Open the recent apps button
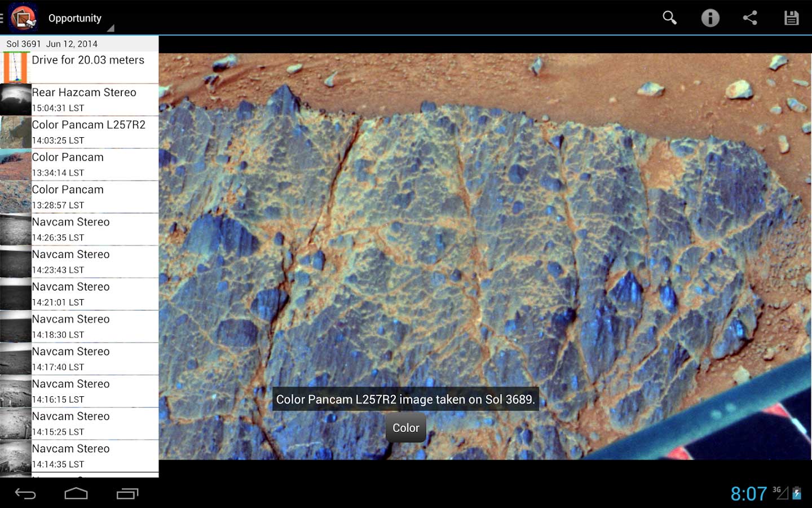 127,494
